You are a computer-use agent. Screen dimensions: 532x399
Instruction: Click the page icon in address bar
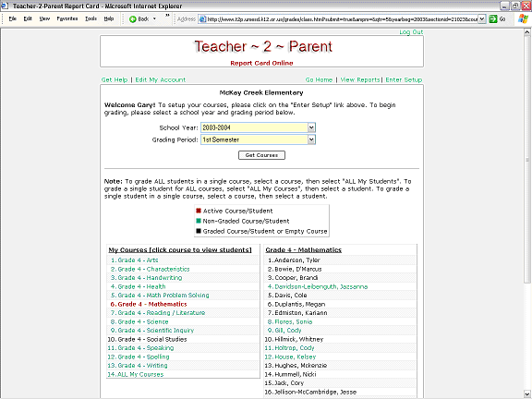coord(202,19)
